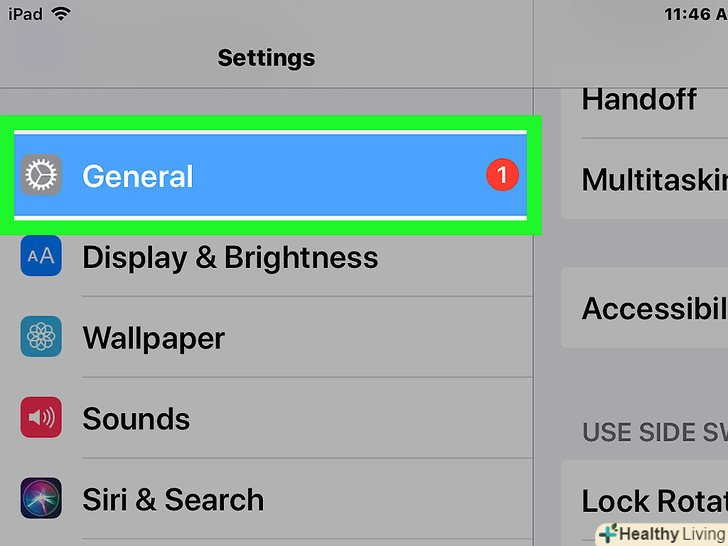Screen dimensions: 728x546
Task: Tap the Settings title header
Action: [266, 58]
